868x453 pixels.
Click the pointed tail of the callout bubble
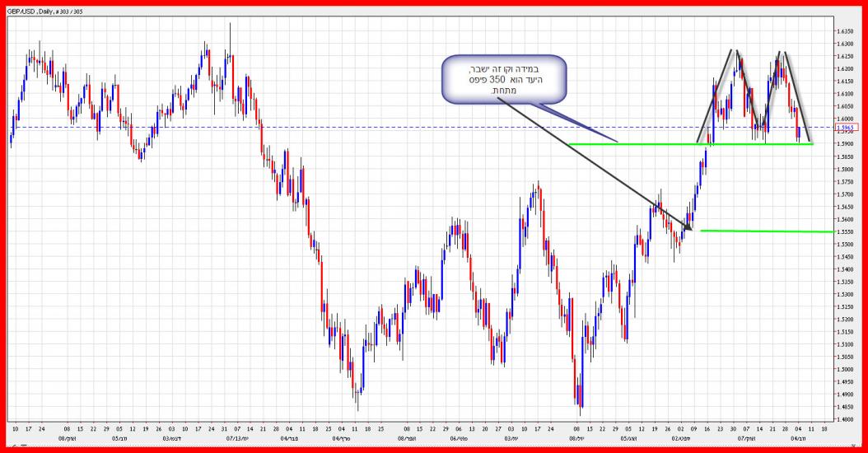576,122
